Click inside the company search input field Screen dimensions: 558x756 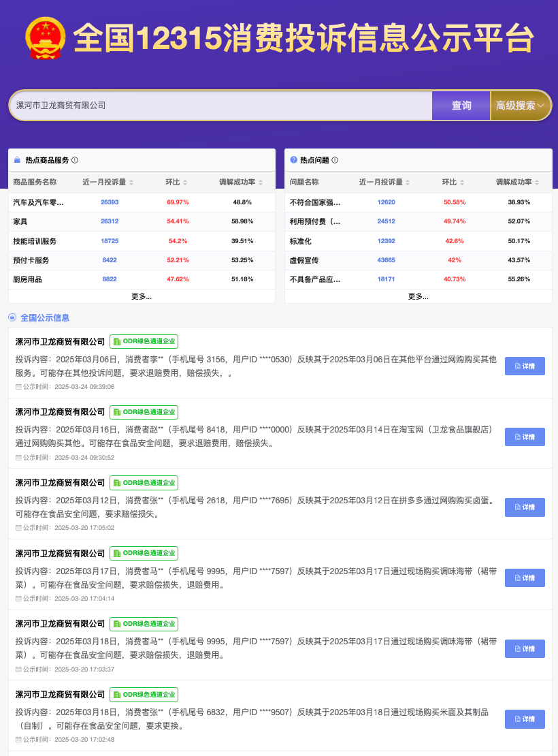point(218,106)
